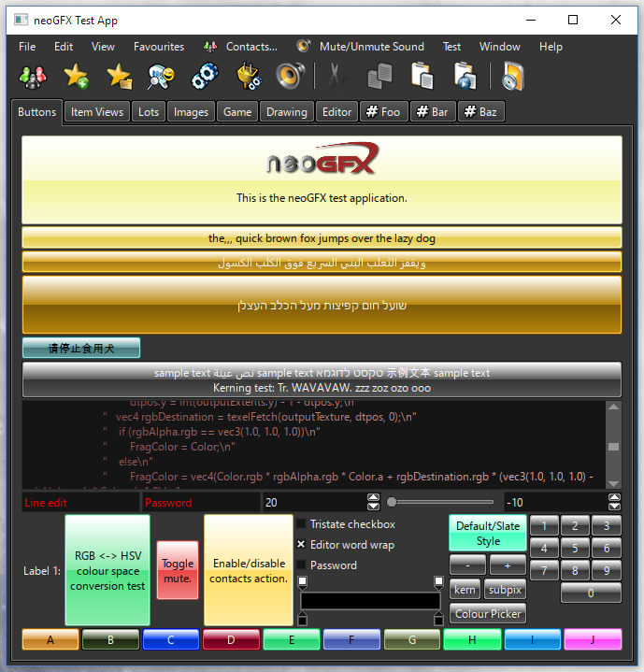Switch to the Game tab
Image resolution: width=644 pixels, height=672 pixels.
[x=237, y=112]
